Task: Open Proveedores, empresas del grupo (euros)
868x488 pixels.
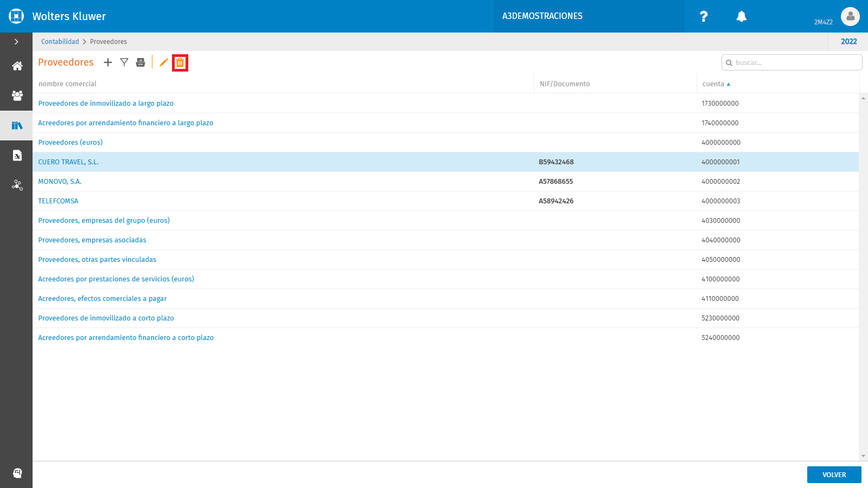Action: coord(104,221)
